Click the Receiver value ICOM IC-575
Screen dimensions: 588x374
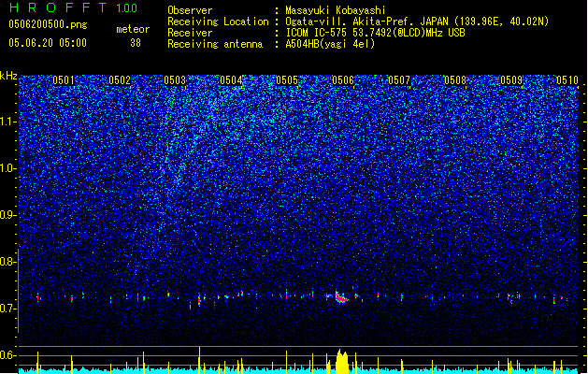(318, 33)
